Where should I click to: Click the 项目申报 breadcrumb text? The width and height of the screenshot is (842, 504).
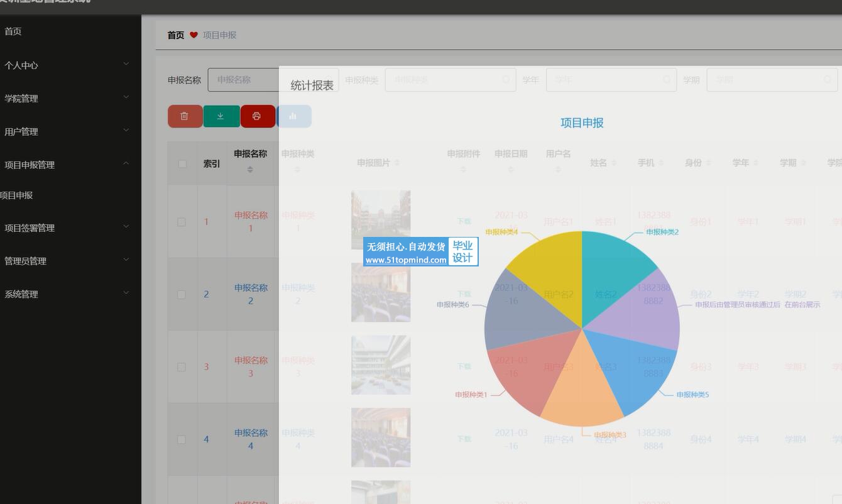click(x=219, y=35)
